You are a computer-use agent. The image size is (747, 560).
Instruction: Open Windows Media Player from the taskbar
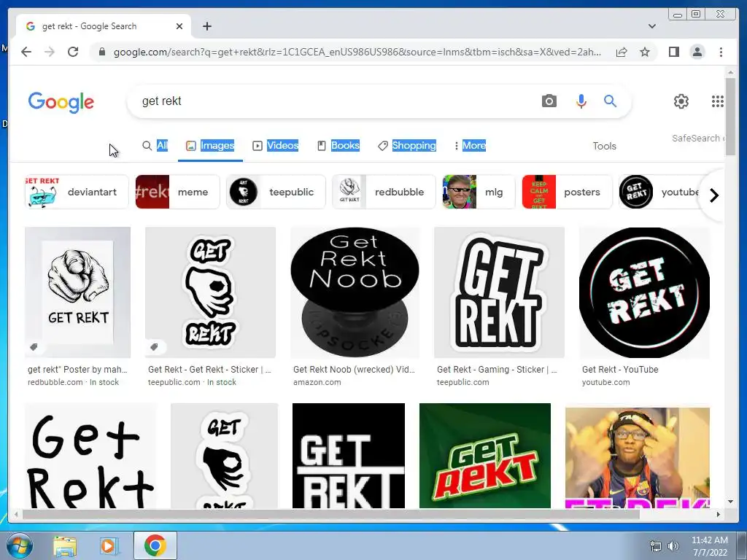(x=109, y=546)
